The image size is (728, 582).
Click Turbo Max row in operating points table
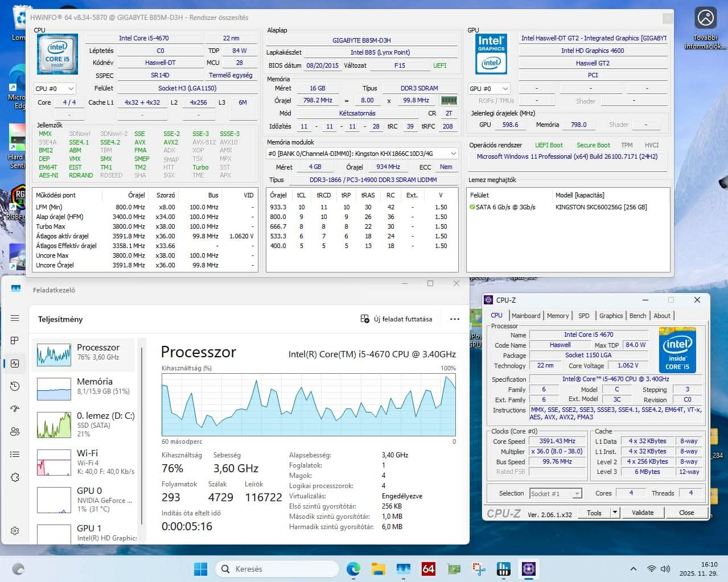[145, 226]
